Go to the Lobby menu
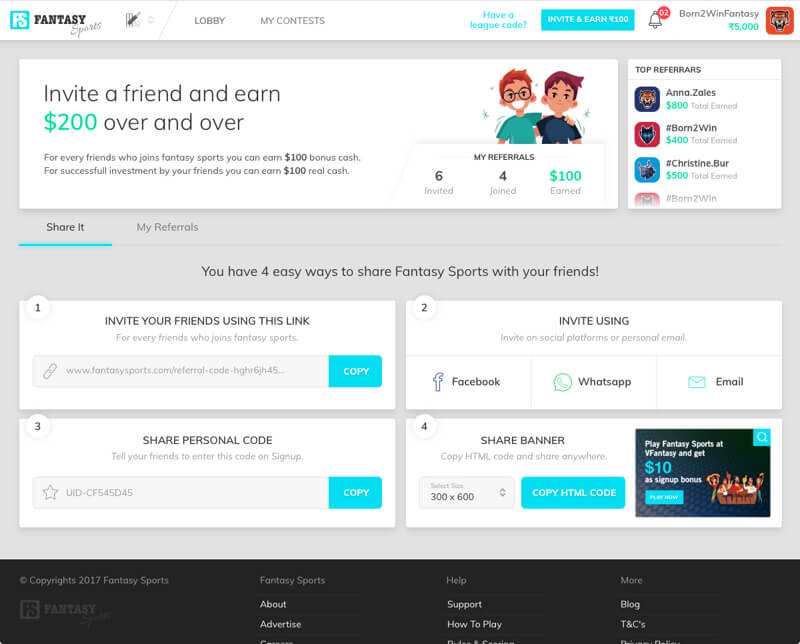The height and width of the screenshot is (644, 800). pos(209,20)
